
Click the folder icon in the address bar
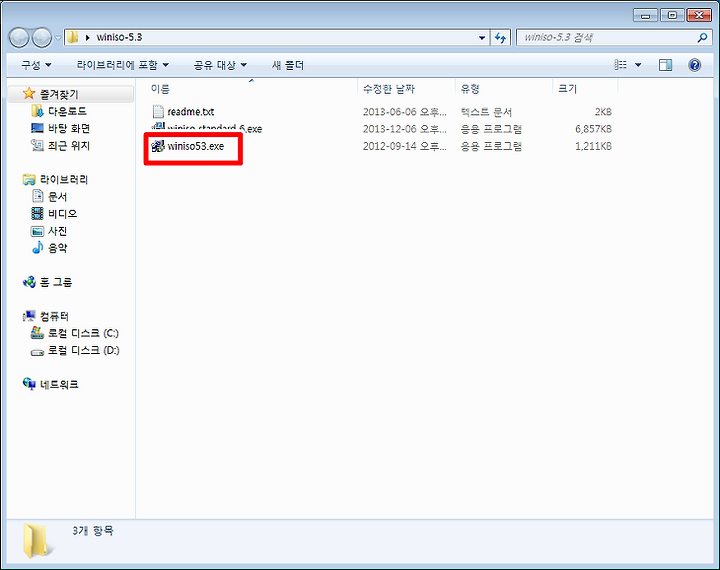pos(73,37)
